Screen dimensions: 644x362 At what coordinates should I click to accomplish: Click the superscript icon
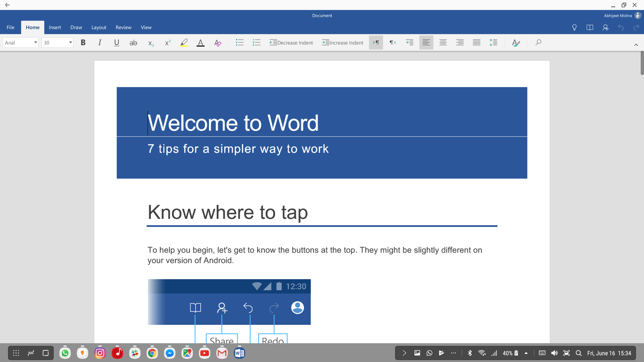point(168,43)
